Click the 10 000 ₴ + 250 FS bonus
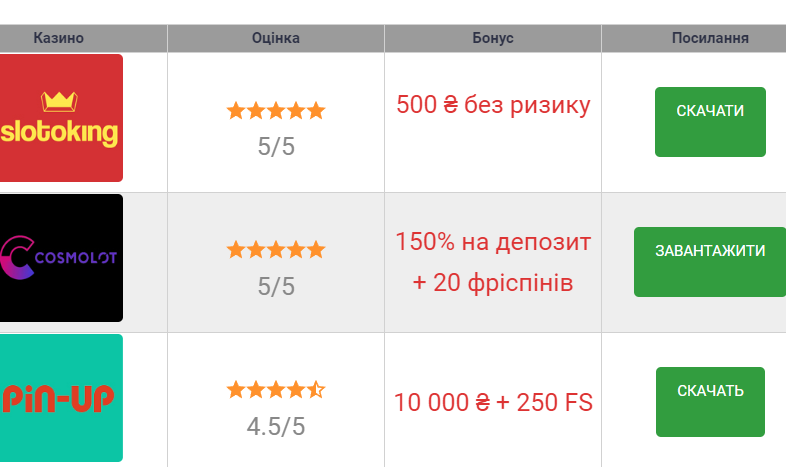 tap(493, 402)
